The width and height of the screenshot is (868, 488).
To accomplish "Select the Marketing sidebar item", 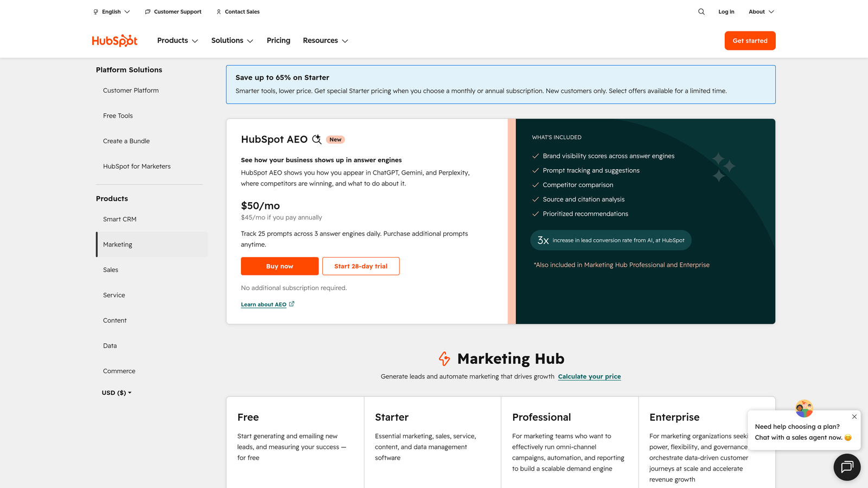I will pos(152,245).
